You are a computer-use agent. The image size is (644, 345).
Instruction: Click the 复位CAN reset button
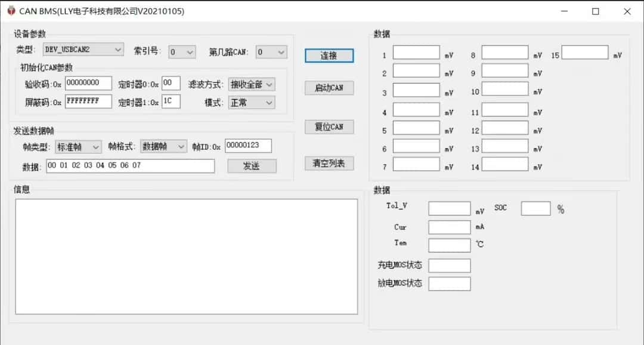329,127
